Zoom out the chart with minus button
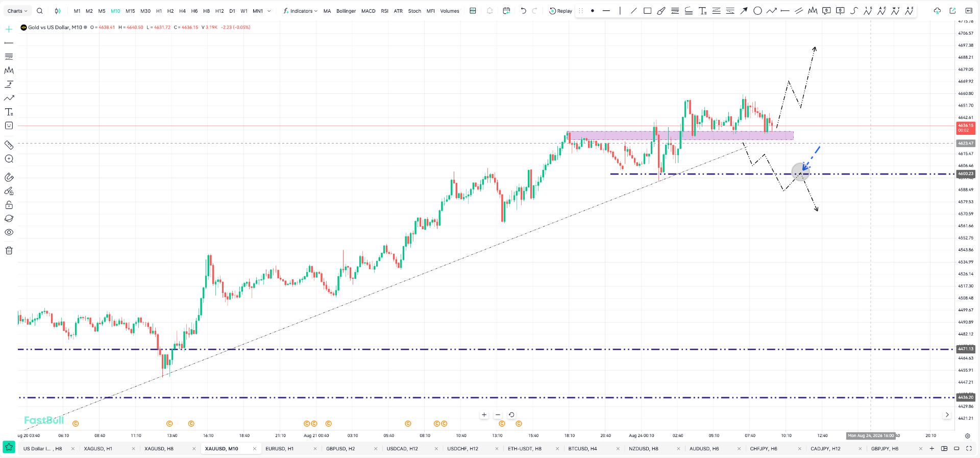The height and width of the screenshot is (458, 980). 498,415
